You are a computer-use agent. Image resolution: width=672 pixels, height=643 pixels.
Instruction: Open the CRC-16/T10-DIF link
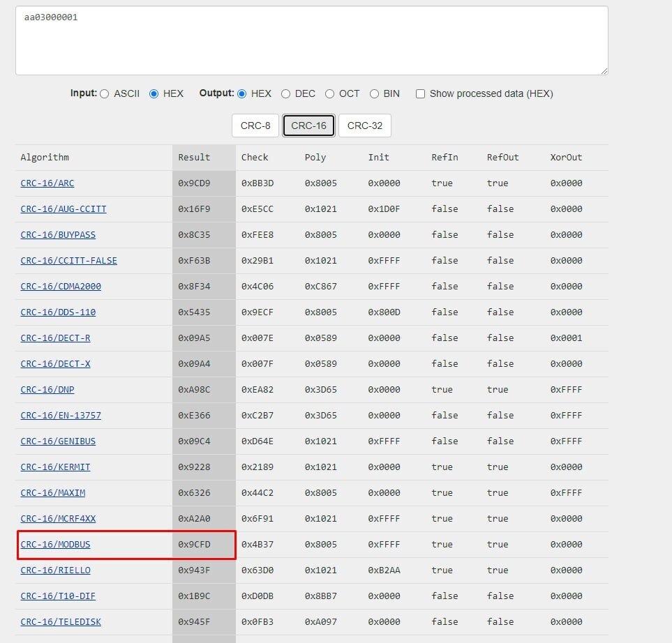click(x=58, y=596)
